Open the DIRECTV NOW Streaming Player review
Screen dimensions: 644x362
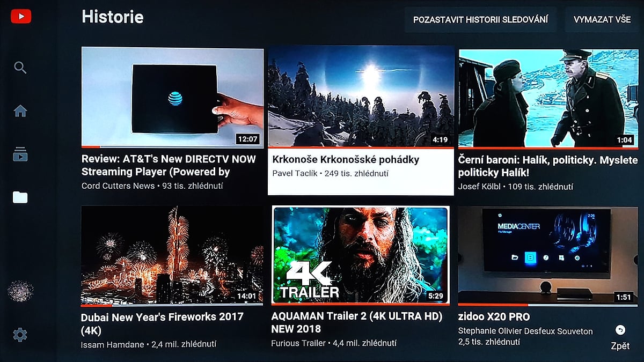pyautogui.click(x=172, y=97)
